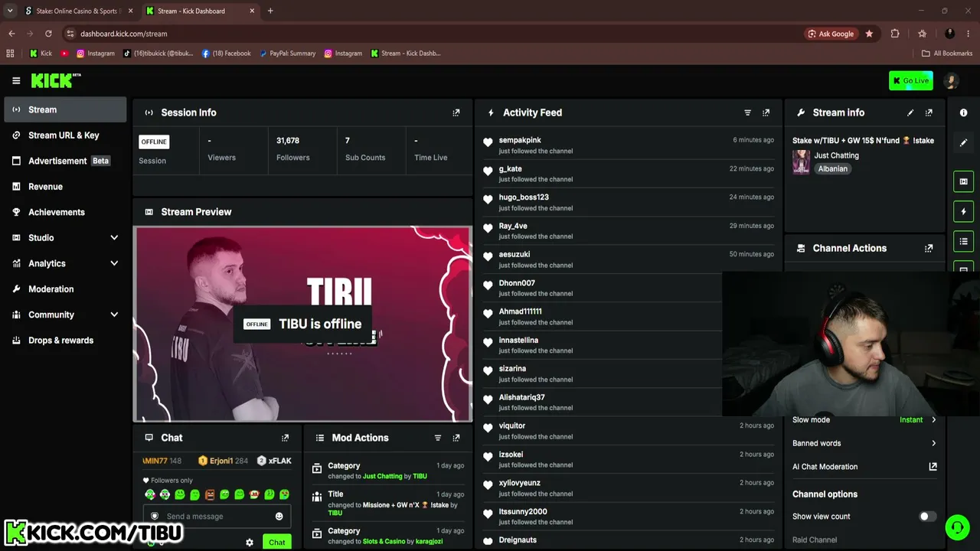Toggle the lightning activity icon in right rail
The height and width of the screenshot is (551, 980).
point(963,211)
